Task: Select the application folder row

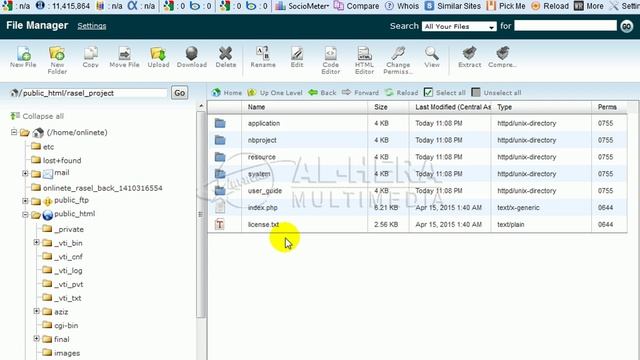Action: 417,123
